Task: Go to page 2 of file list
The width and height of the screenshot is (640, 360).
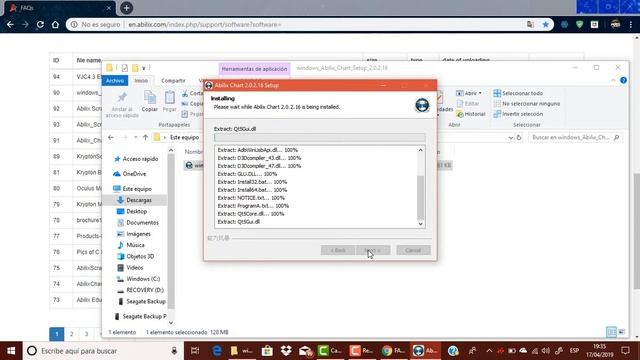Action: [x=71, y=334]
